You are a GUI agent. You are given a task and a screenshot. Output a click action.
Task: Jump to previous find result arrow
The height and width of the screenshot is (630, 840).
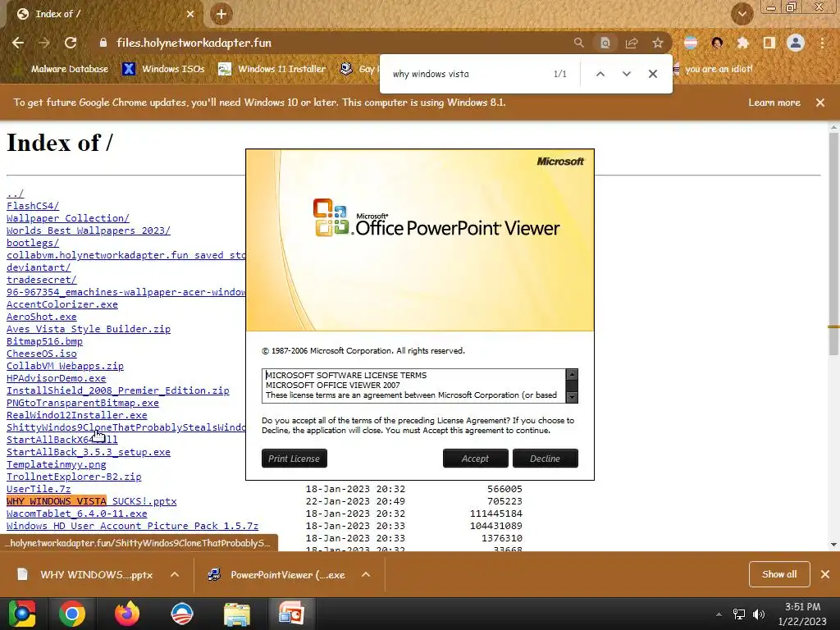(600, 74)
